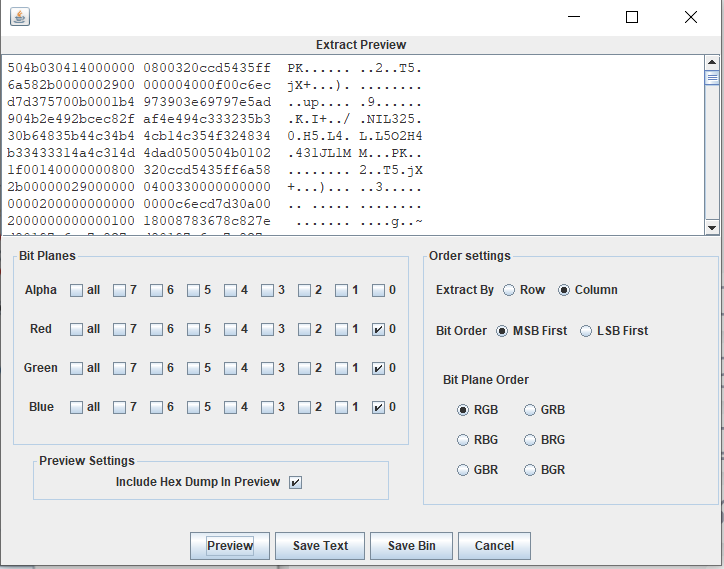Click the Java application icon in title bar
Viewport: 724px width, 569px height.
(x=20, y=17)
